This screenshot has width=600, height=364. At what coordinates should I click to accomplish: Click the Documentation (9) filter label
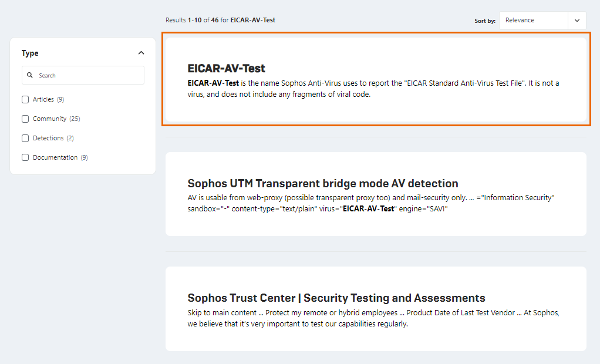click(60, 157)
